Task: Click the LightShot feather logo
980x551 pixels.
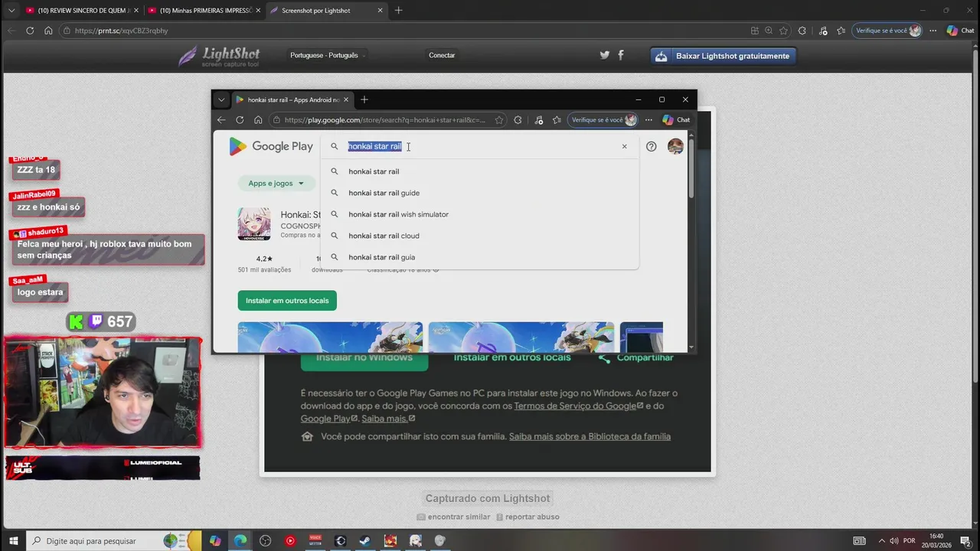Action: pyautogui.click(x=219, y=56)
